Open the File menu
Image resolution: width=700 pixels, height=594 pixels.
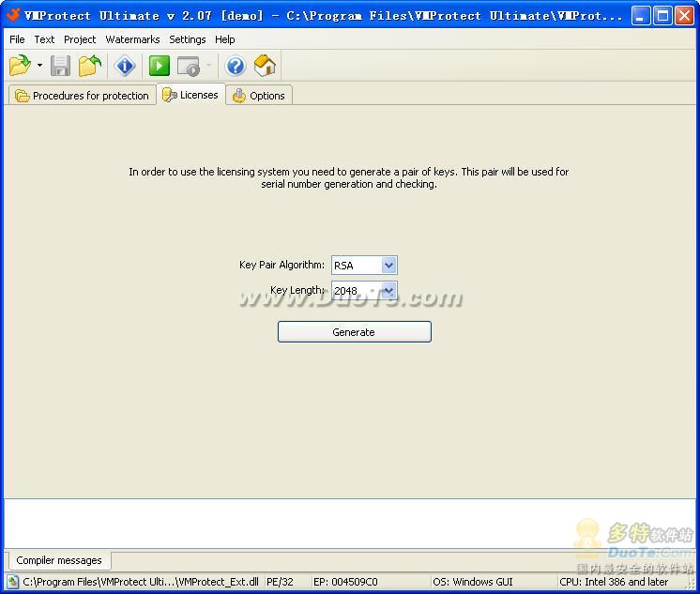[x=17, y=39]
